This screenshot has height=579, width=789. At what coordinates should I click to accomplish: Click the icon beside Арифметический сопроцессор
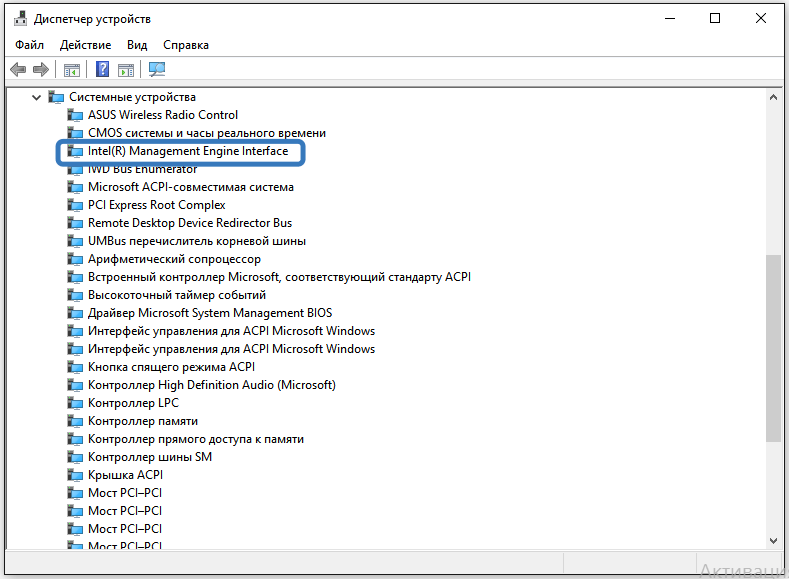75,260
